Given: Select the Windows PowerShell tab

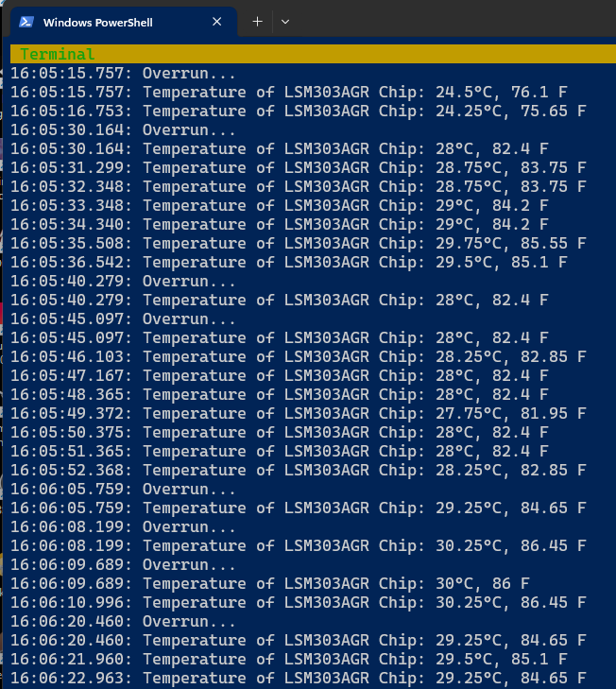Looking at the screenshot, I should coord(124,22).
